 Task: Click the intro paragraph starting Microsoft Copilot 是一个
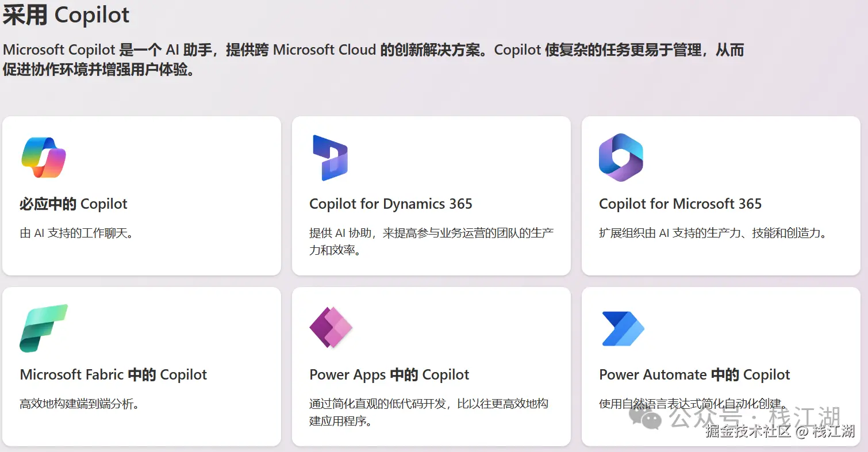pos(374,60)
